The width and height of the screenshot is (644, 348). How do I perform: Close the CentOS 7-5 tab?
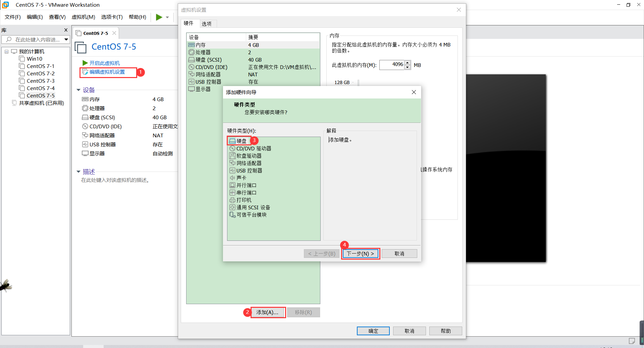point(114,33)
